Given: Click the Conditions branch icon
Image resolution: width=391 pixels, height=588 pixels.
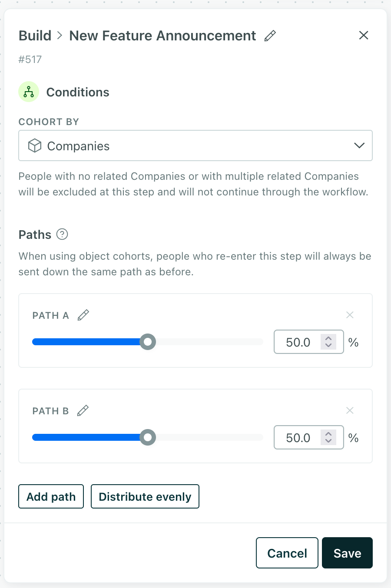Looking at the screenshot, I should coord(28,92).
